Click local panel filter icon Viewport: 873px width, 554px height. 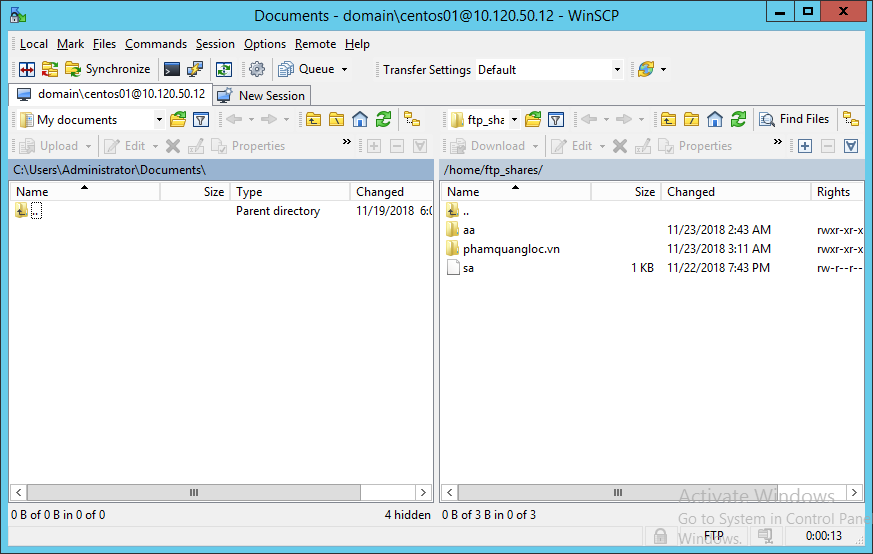[201, 119]
